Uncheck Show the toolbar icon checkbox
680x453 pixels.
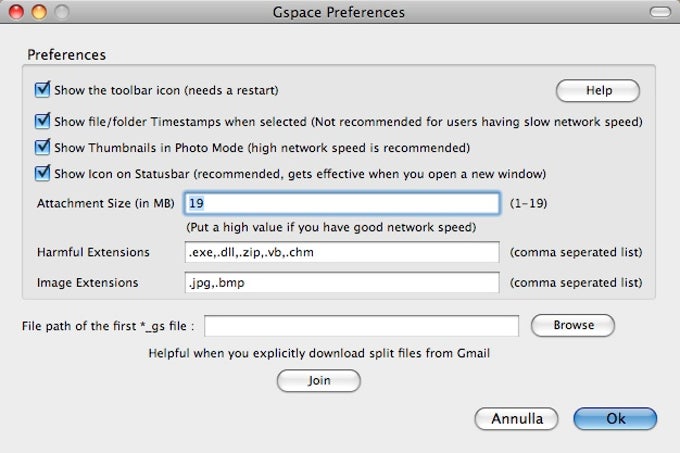pyautogui.click(x=42, y=90)
